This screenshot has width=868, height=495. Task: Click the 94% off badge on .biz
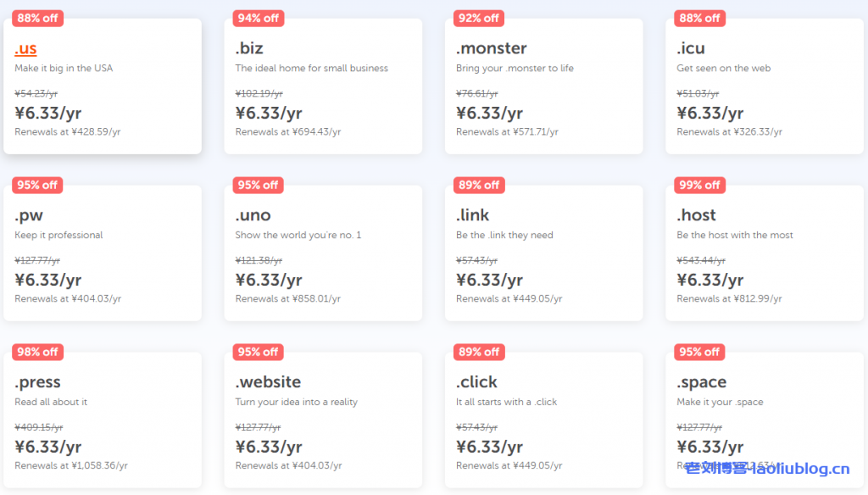click(259, 18)
